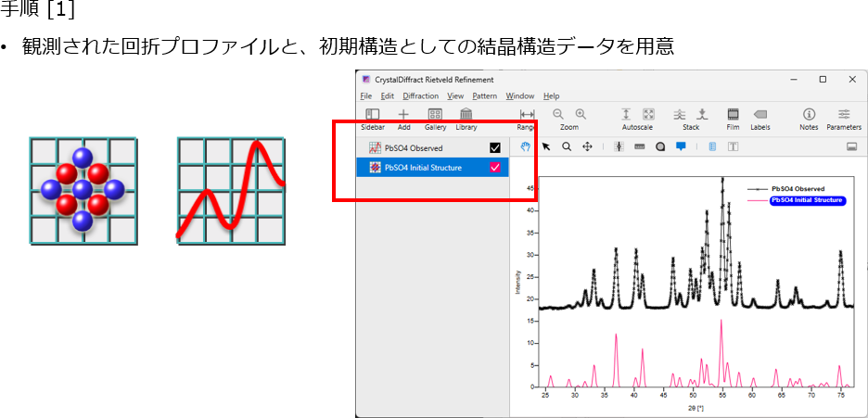Screen dimensions: 868x418
Task: Uncheck the PbSO4 Observed checkbox
Action: pos(495,147)
